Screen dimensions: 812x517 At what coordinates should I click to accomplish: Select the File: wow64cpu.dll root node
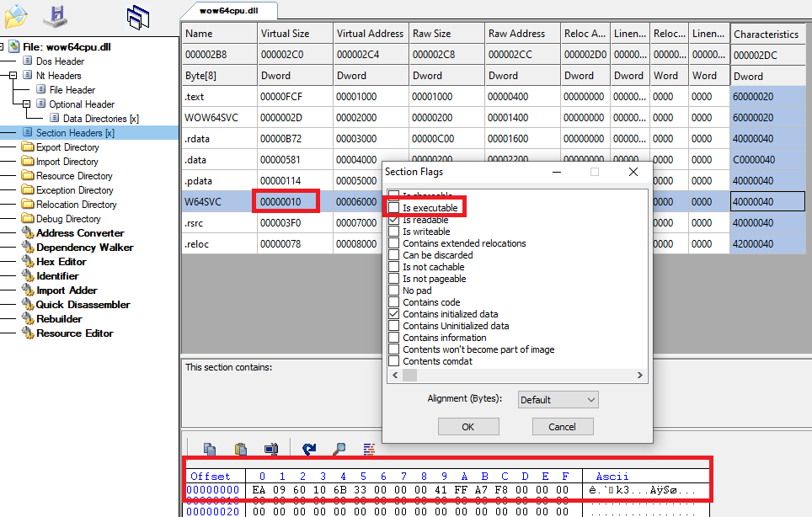pos(67,47)
